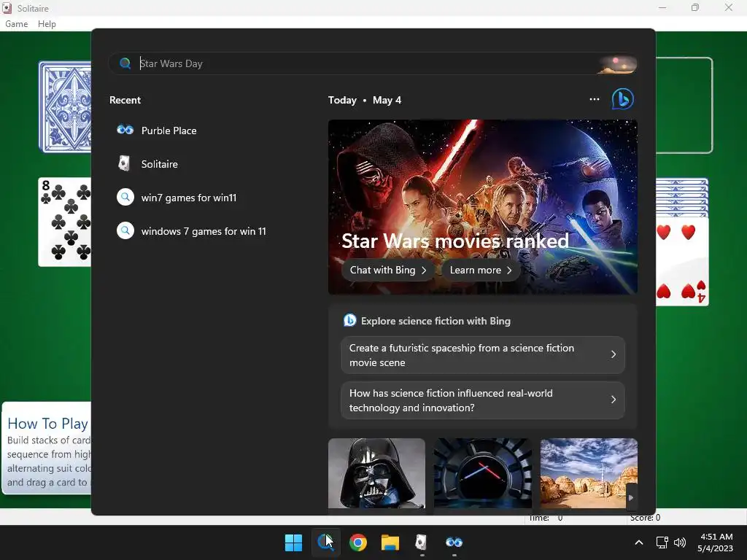The width and height of the screenshot is (747, 560).
Task: Switch to Solitaire via the taskbar icon
Action: click(x=422, y=542)
